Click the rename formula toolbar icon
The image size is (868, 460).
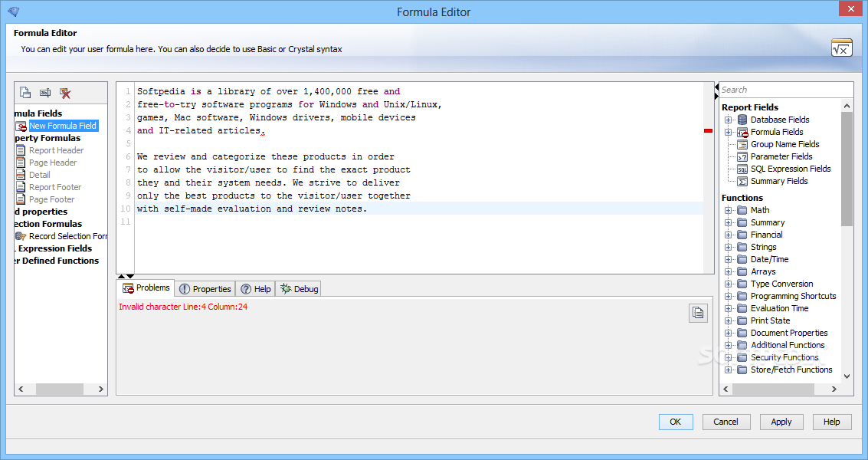coord(45,93)
